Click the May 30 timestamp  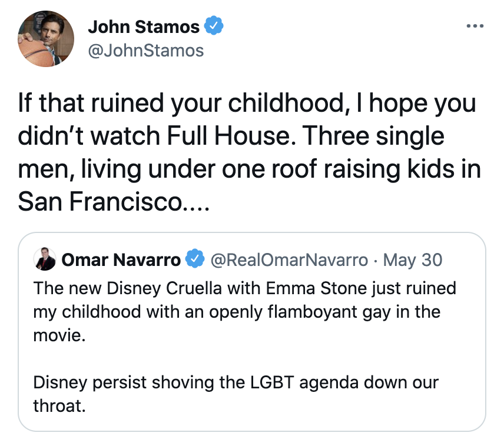413,259
